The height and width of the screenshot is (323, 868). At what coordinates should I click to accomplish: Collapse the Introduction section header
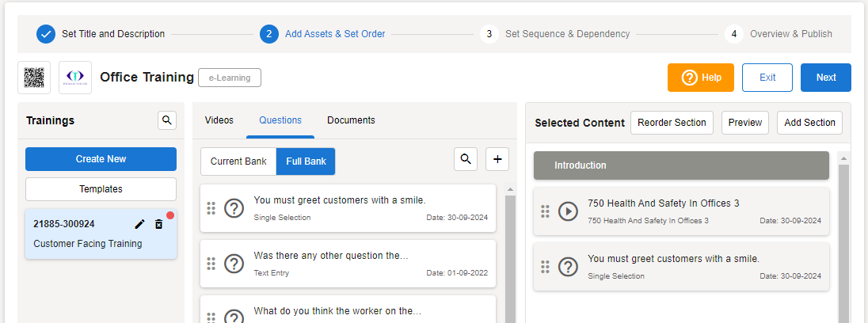click(x=681, y=165)
